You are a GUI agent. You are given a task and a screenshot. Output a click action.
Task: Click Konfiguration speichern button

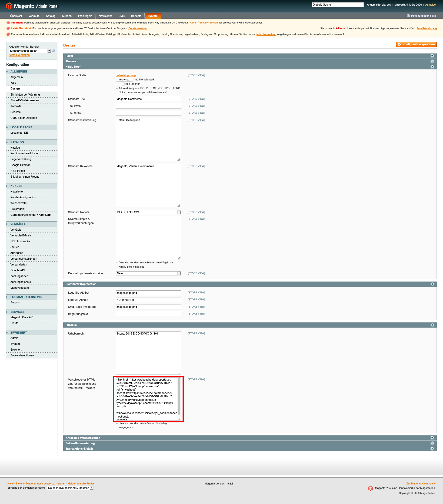tap(416, 44)
